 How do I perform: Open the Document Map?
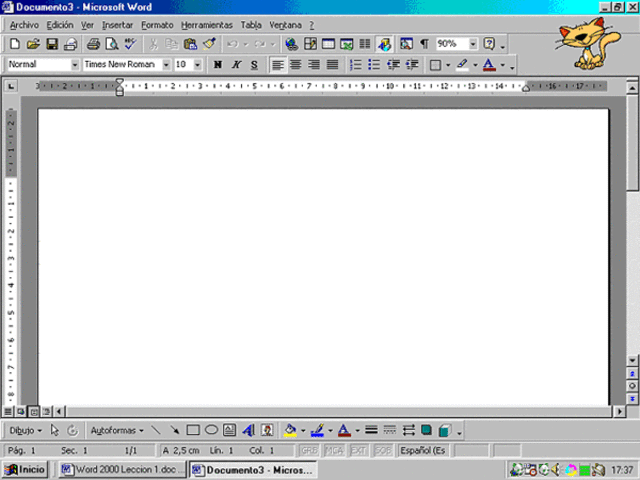point(407,44)
